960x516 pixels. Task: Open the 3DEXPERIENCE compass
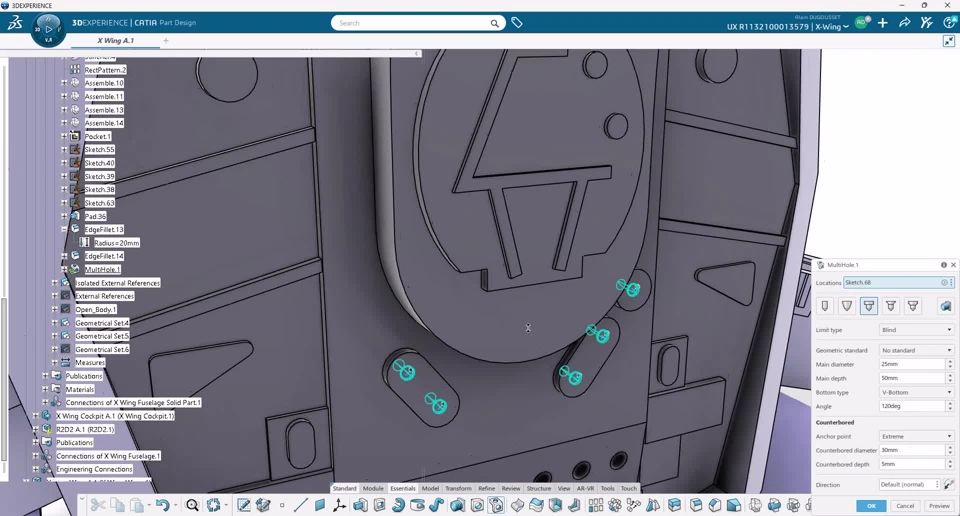coord(48,29)
